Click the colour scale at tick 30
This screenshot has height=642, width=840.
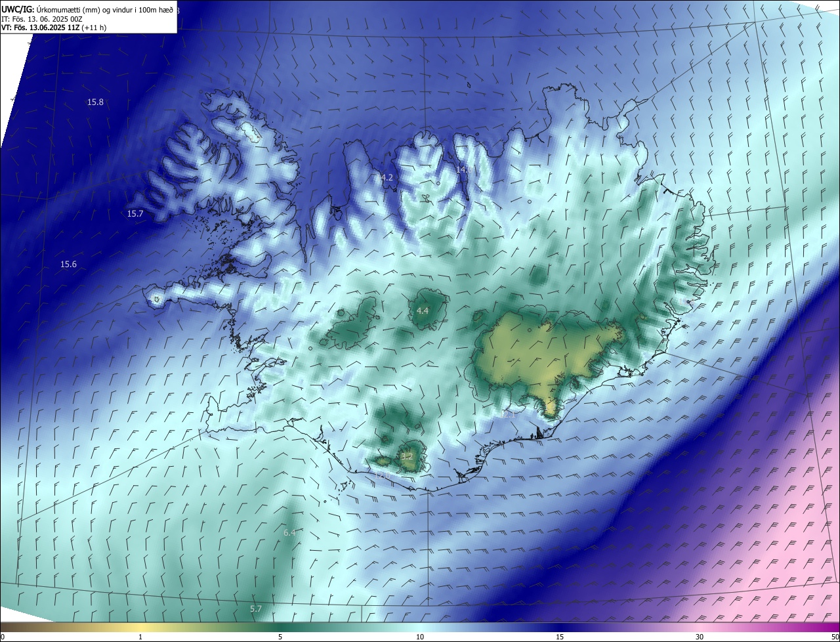tap(700, 637)
